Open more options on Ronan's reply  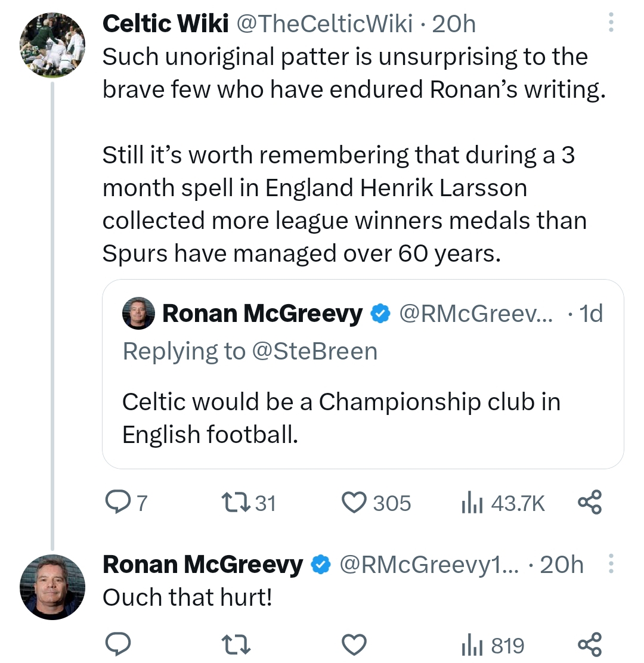coord(611,564)
